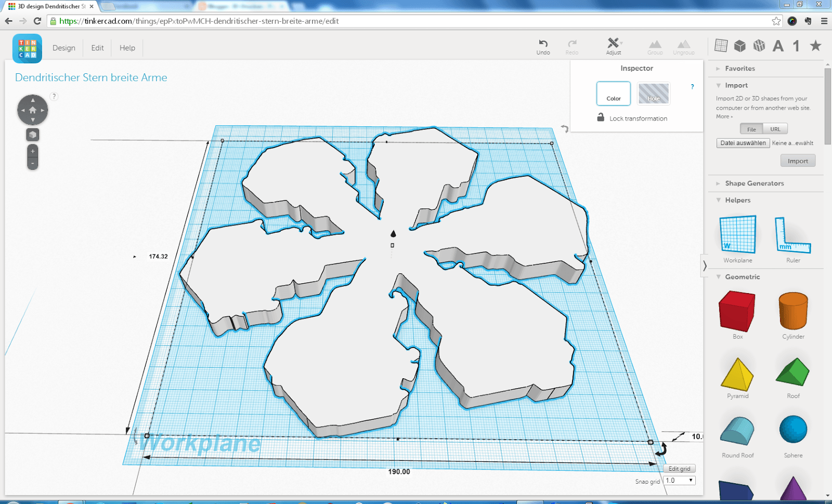This screenshot has height=504, width=832.
Task: Click the Edit grid button
Action: (679, 468)
